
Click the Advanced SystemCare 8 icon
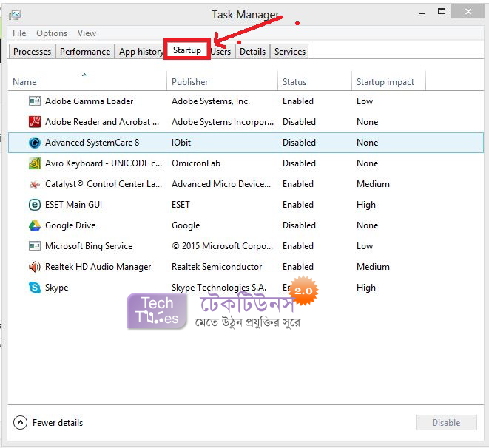point(35,143)
